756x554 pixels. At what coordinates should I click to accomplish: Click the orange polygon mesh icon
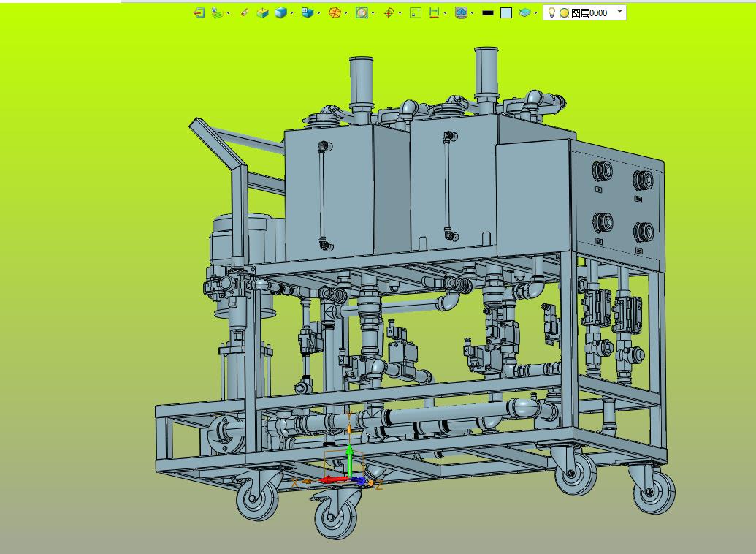pos(335,13)
